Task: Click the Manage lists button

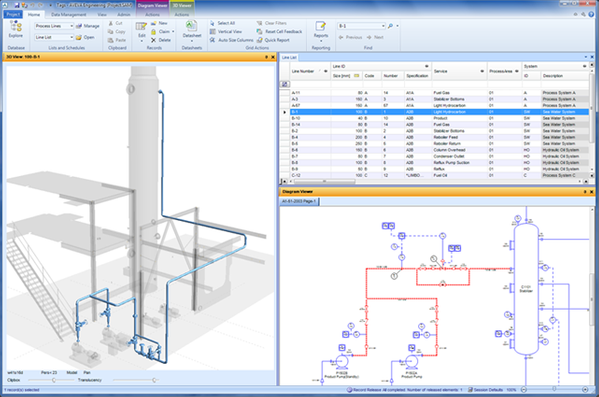Action: (x=87, y=26)
